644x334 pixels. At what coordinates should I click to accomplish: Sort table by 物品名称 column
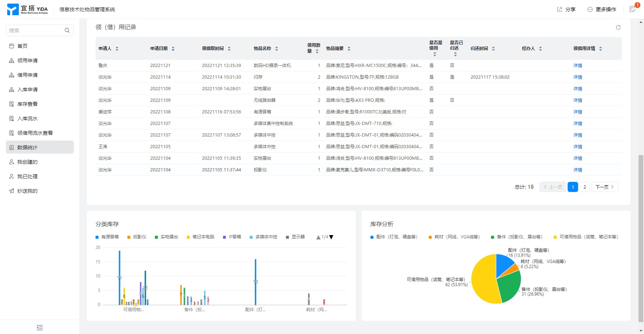tap(277, 49)
